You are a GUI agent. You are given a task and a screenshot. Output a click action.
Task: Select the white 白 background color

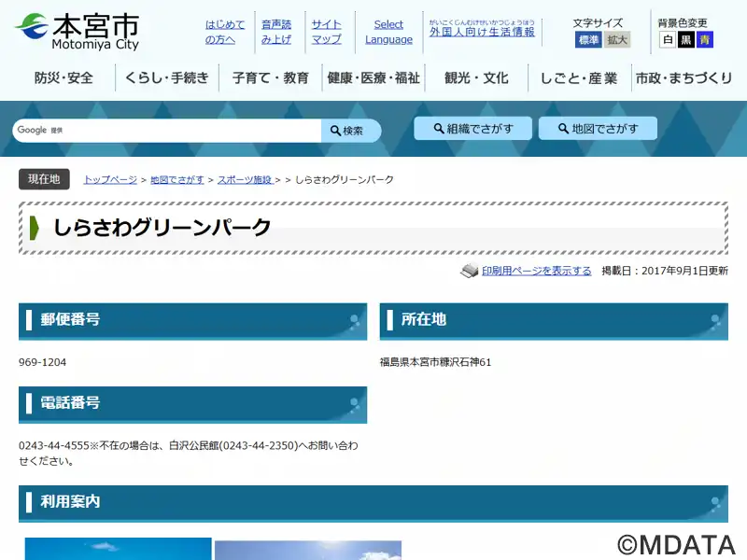click(667, 40)
